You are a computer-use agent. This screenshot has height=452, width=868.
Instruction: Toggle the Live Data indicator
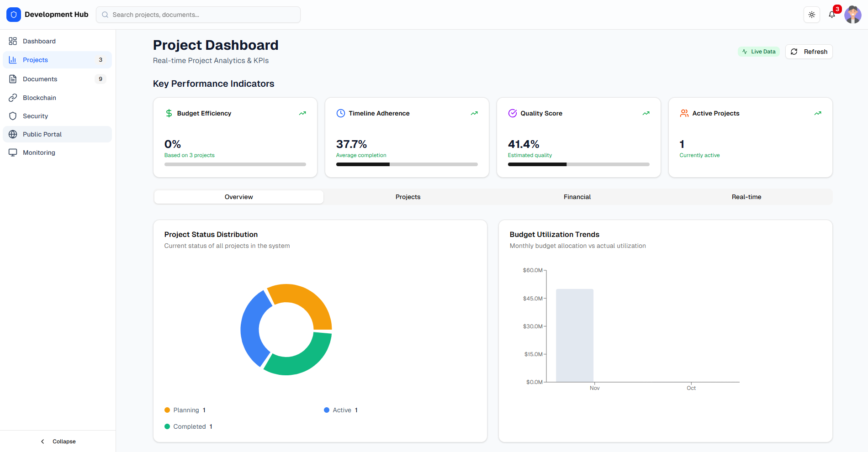pos(758,51)
